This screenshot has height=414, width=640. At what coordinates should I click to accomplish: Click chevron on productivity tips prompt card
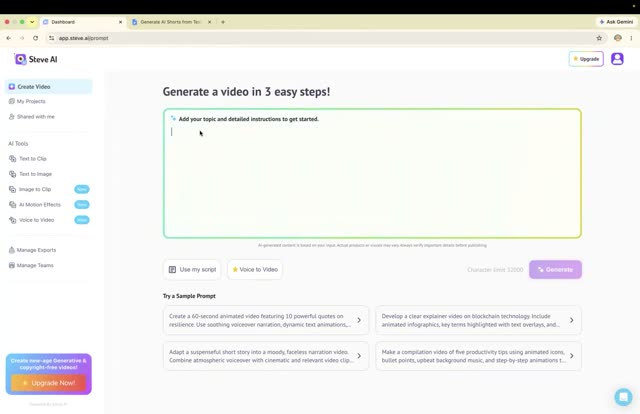(571, 356)
